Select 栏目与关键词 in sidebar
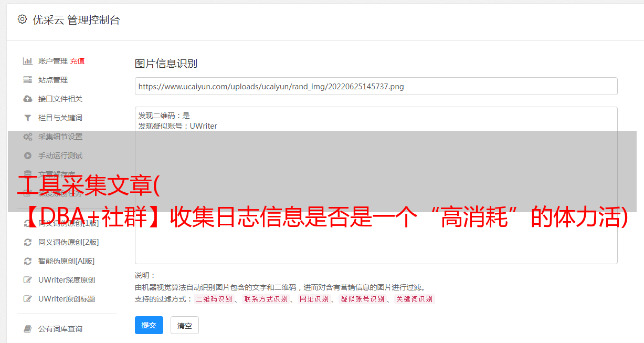644x343 pixels. 60,118
